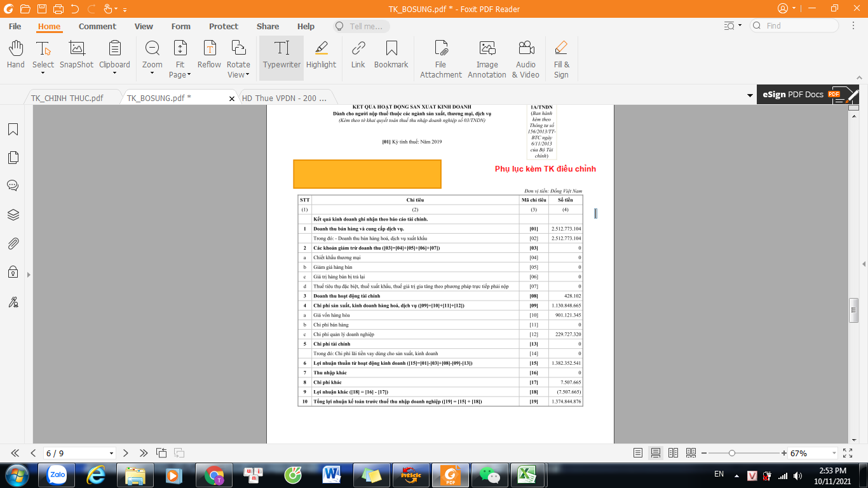Open the Layers side panel
The image size is (868, 488).
click(x=13, y=215)
